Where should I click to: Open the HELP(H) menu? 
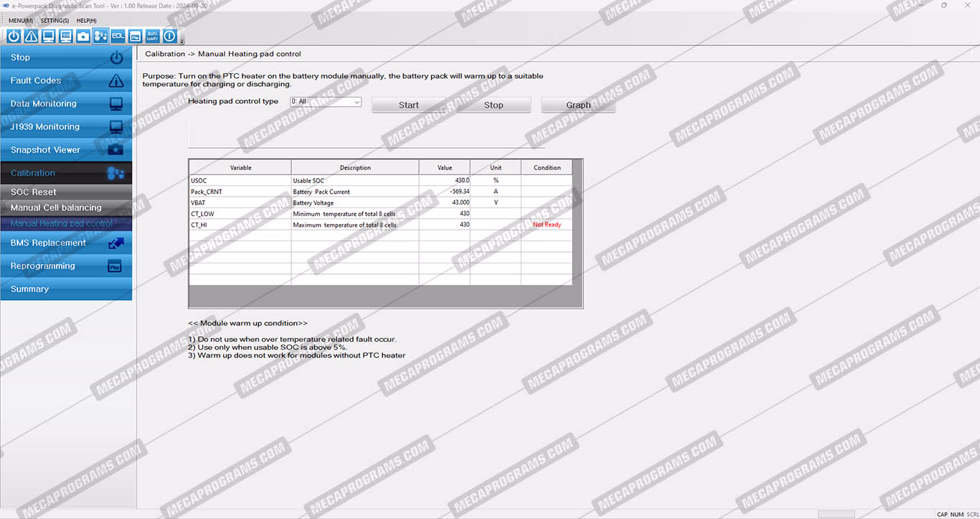(86, 21)
